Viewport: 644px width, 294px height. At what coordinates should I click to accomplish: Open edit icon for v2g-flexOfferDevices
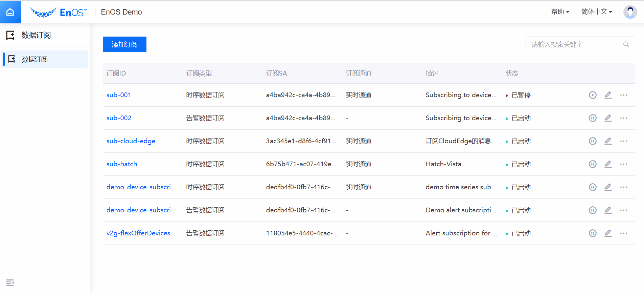pos(608,233)
